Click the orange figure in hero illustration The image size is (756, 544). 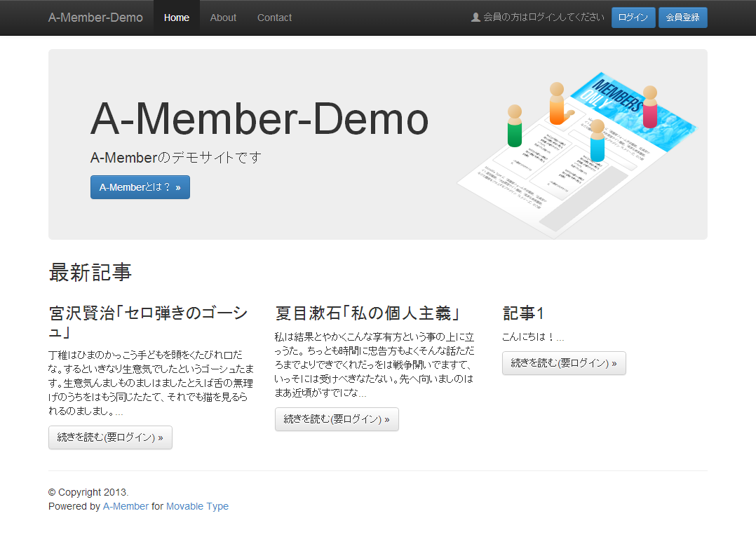pyautogui.click(x=557, y=105)
